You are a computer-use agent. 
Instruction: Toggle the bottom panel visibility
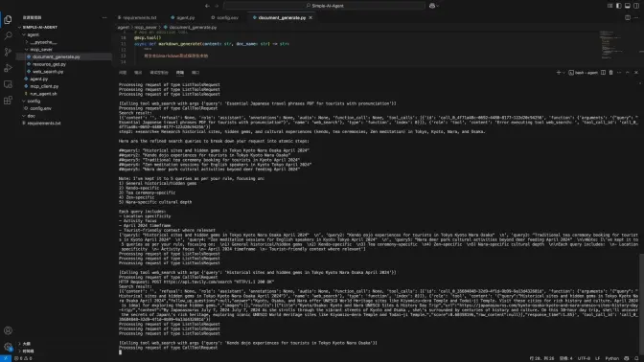click(x=628, y=6)
